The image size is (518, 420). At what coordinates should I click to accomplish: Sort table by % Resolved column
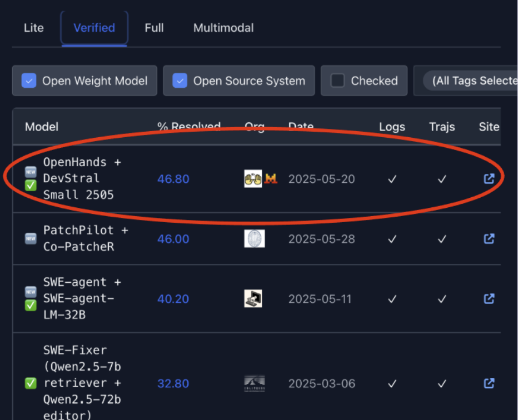[189, 127]
